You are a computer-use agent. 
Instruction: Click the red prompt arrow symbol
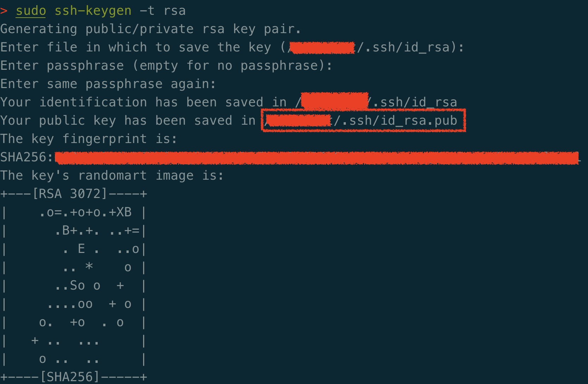(x=4, y=11)
